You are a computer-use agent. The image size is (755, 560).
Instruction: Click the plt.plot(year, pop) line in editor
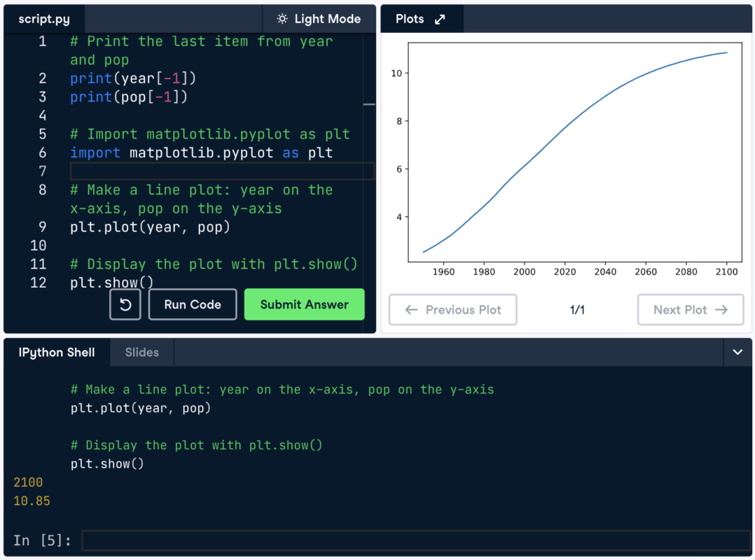pyautogui.click(x=150, y=227)
